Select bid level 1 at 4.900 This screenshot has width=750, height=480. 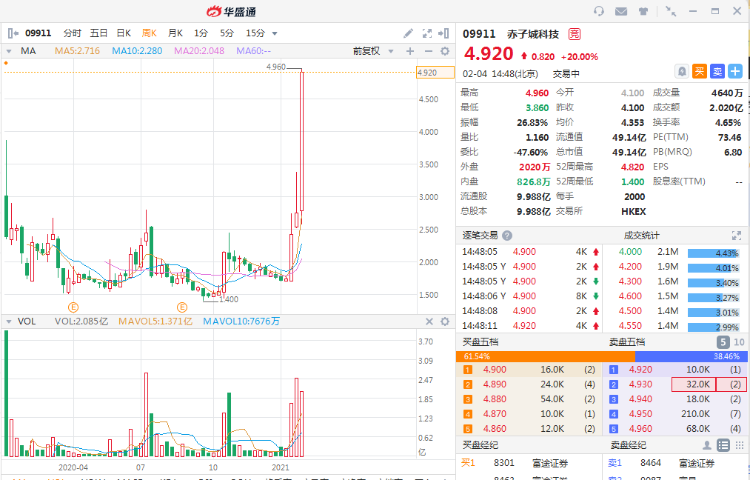coord(529,370)
